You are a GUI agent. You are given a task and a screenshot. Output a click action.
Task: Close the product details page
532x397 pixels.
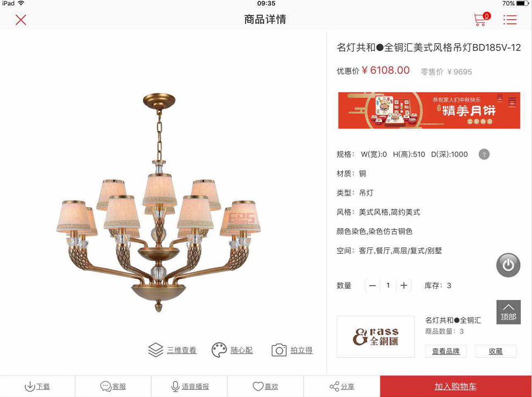pos(21,20)
